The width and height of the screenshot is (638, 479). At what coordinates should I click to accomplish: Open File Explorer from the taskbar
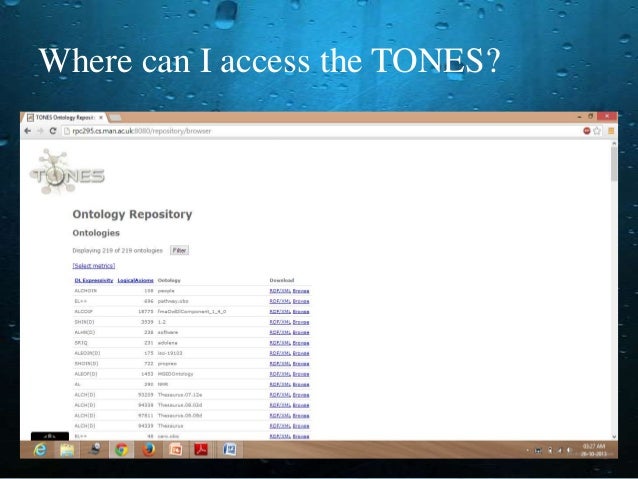pos(67,450)
